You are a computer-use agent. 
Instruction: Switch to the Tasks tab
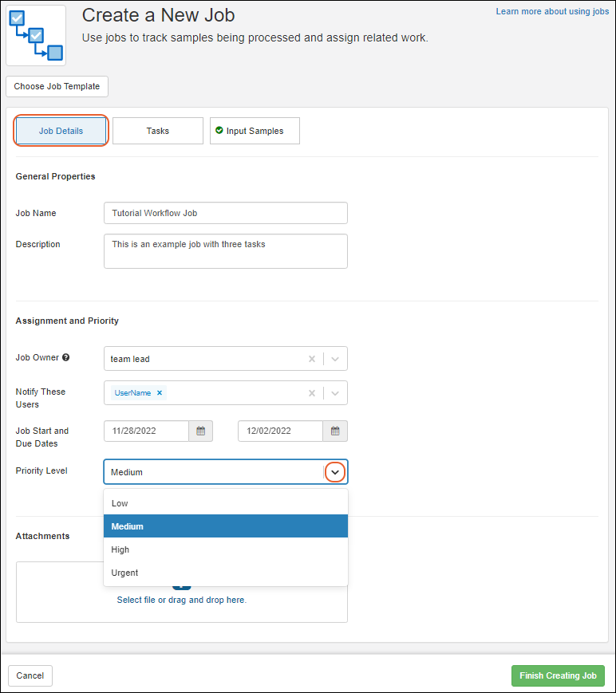pyautogui.click(x=158, y=131)
